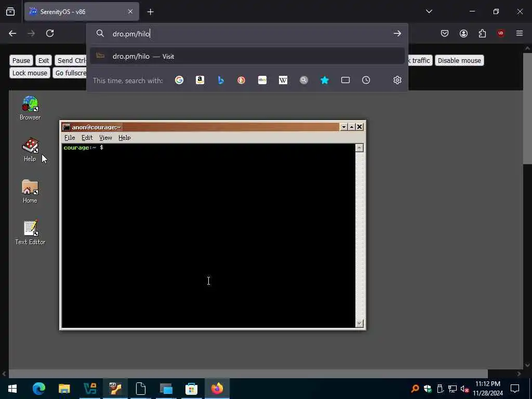This screenshot has height=399, width=532.
Task: Search this time with DuckDuckGo
Action: coord(241,80)
